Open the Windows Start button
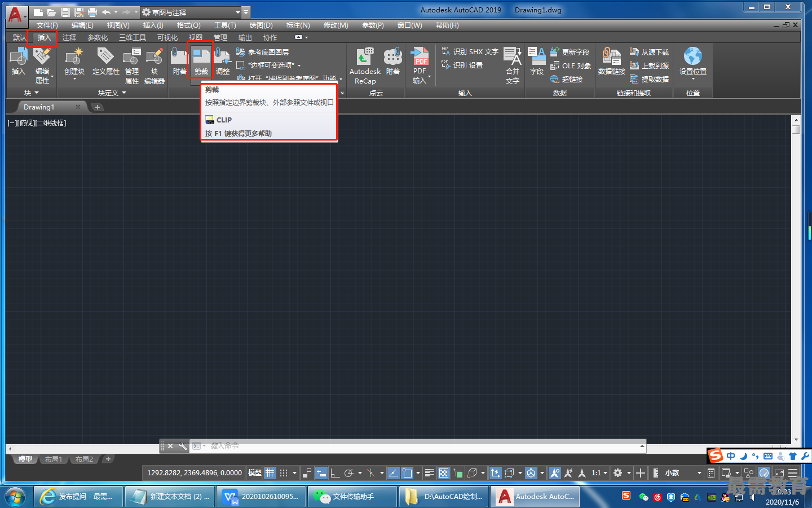The image size is (812, 508). (x=15, y=497)
